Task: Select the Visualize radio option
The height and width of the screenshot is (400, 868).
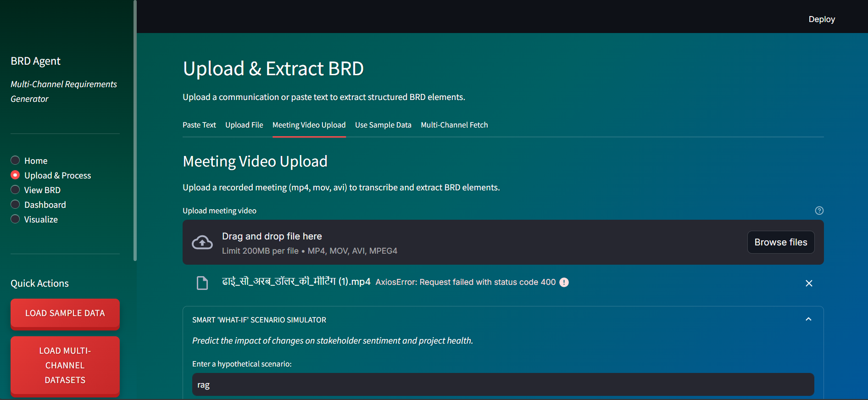Action: [x=15, y=219]
